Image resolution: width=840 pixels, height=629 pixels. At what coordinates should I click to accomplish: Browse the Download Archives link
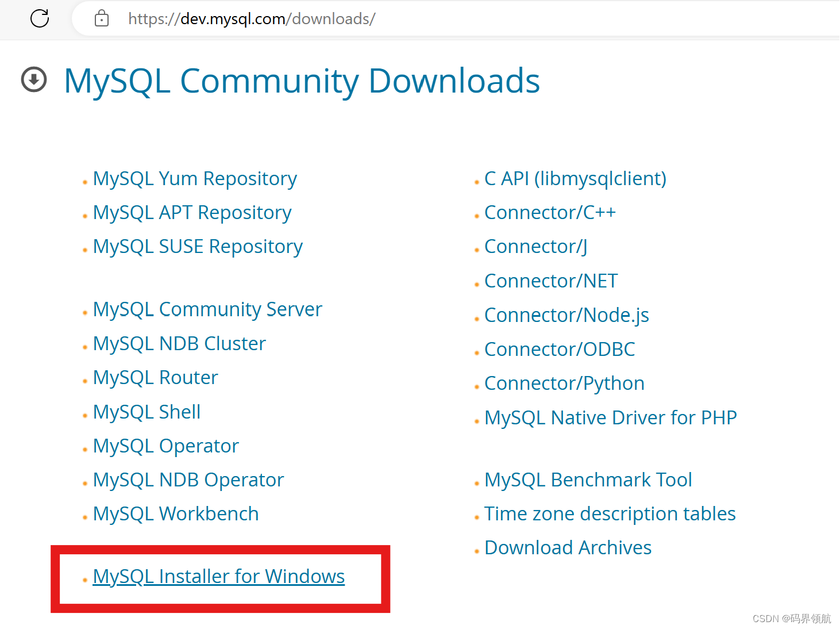click(x=568, y=548)
